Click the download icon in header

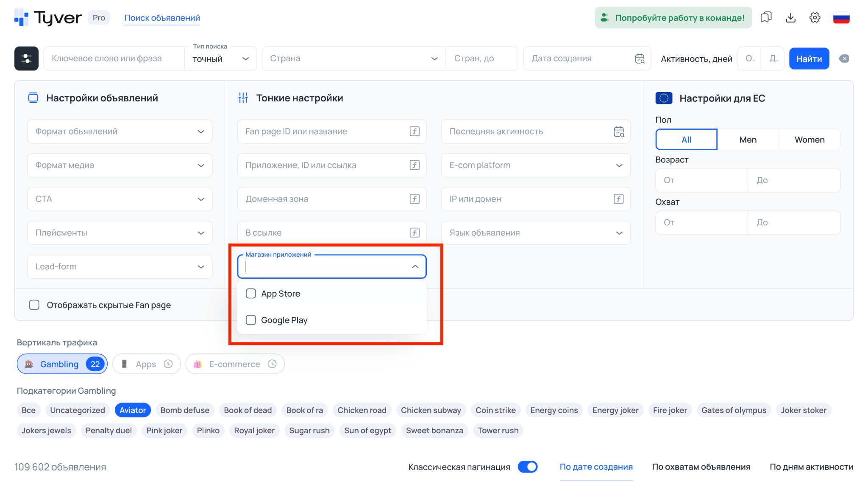[x=790, y=17]
